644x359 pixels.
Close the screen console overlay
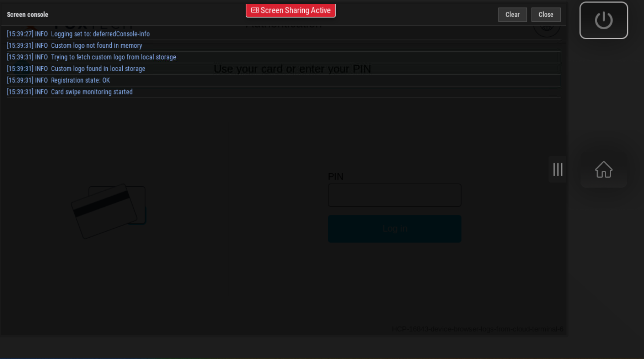(546, 15)
